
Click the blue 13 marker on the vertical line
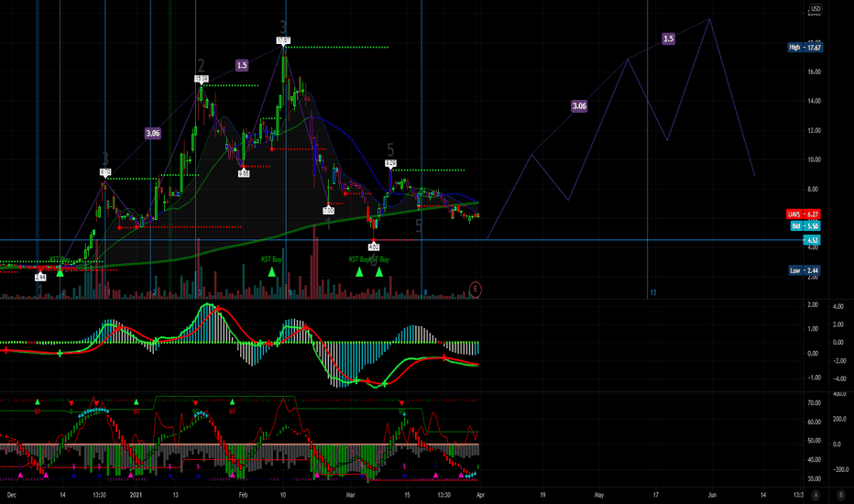coord(652,292)
